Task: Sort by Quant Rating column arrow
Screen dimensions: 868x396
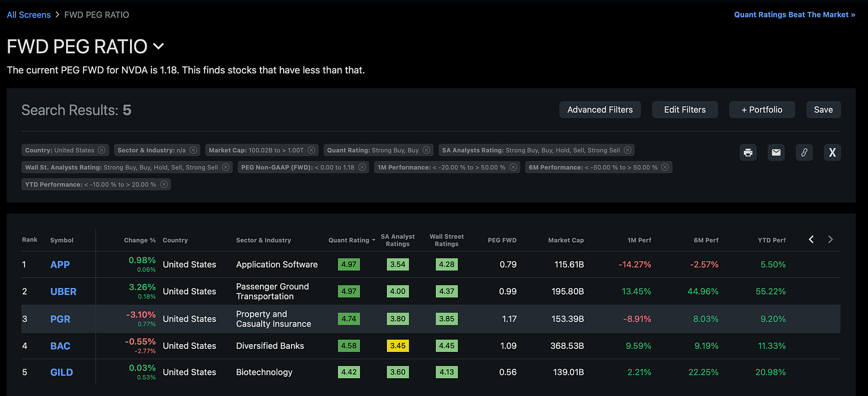Action: [374, 240]
